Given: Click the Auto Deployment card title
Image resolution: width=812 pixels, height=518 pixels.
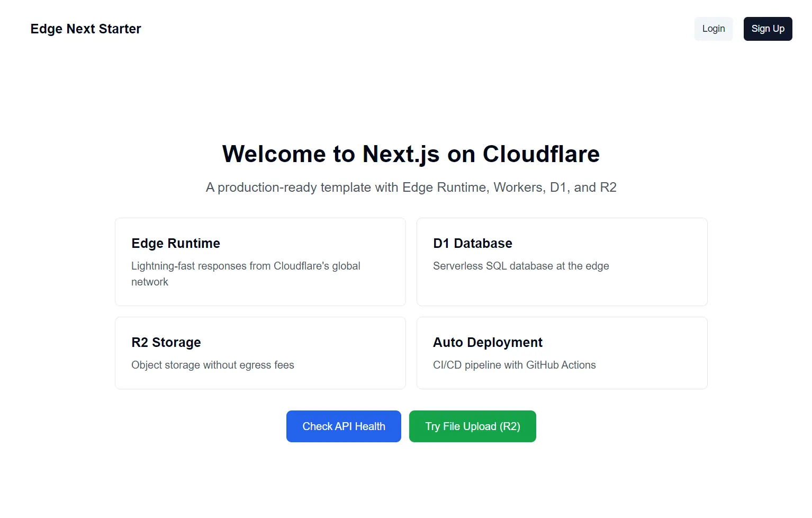Looking at the screenshot, I should click(488, 342).
